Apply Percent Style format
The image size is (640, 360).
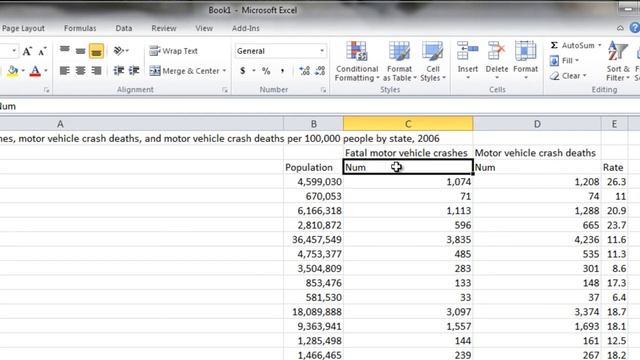click(266, 71)
